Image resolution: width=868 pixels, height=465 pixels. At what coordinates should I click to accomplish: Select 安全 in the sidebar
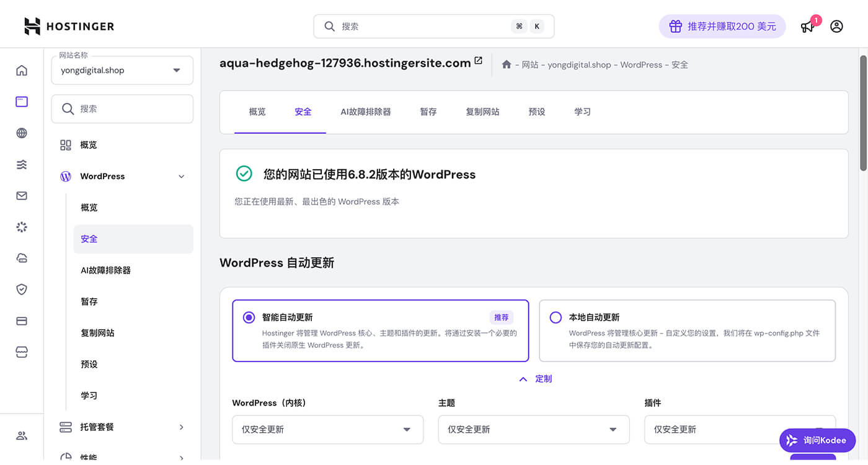point(133,239)
